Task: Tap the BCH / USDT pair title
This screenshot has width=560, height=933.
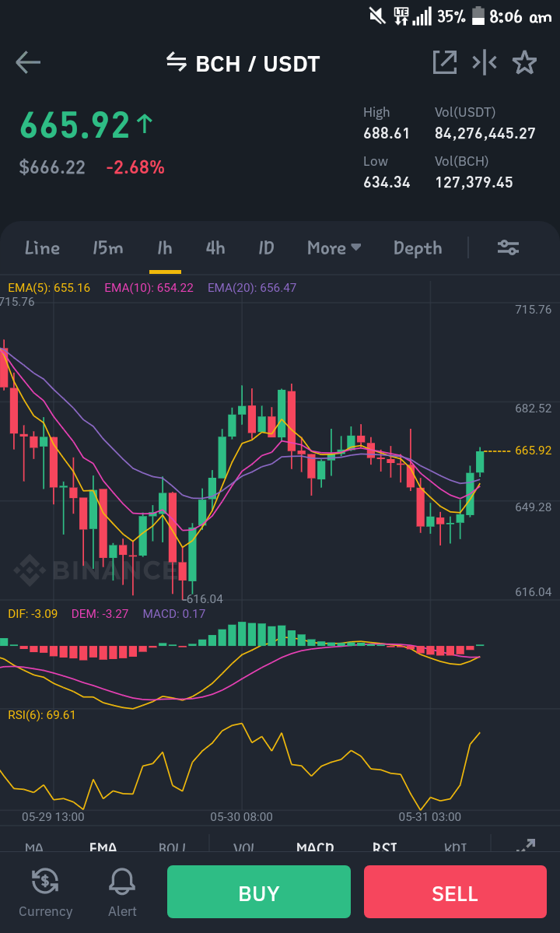Action: (257, 64)
